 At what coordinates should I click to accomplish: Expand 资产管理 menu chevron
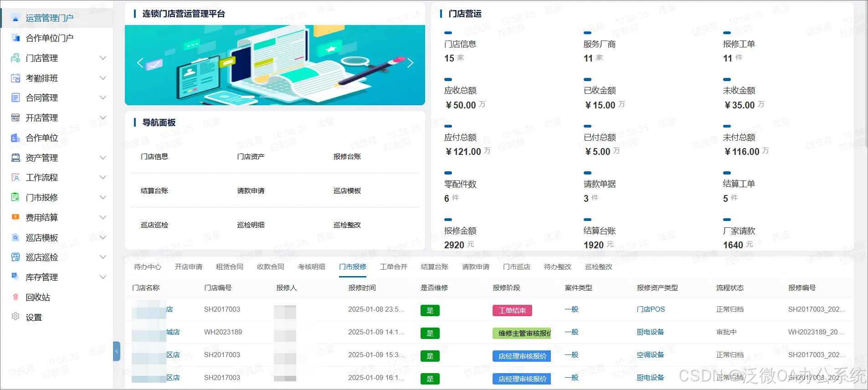coord(103,158)
